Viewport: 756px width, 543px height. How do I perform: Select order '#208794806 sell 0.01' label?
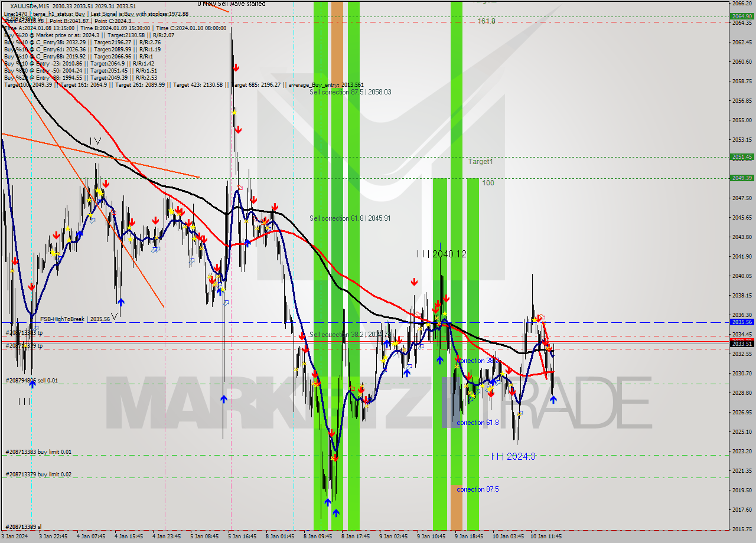click(32, 381)
